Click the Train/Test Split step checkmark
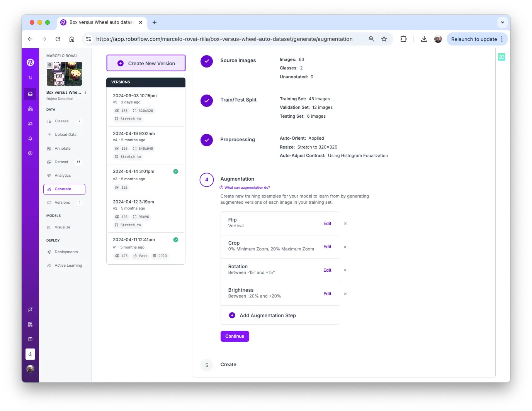532x411 pixels. [x=207, y=100]
